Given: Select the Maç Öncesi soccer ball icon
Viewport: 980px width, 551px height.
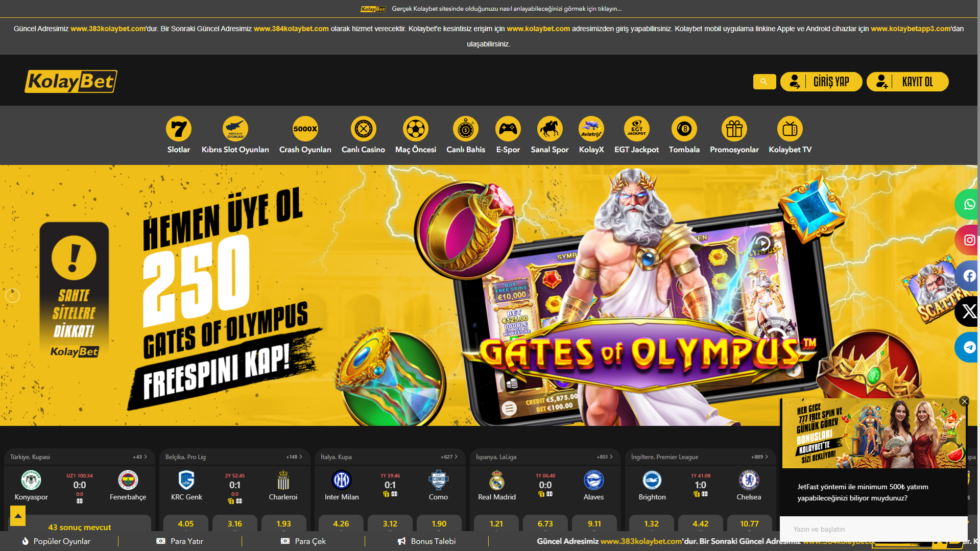Looking at the screenshot, I should [416, 129].
